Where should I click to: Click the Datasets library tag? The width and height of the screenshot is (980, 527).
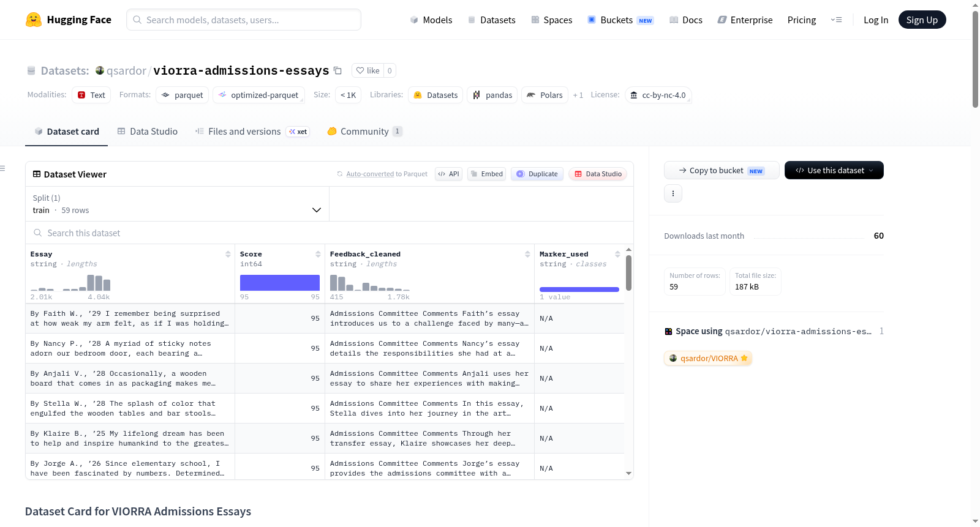coord(436,95)
